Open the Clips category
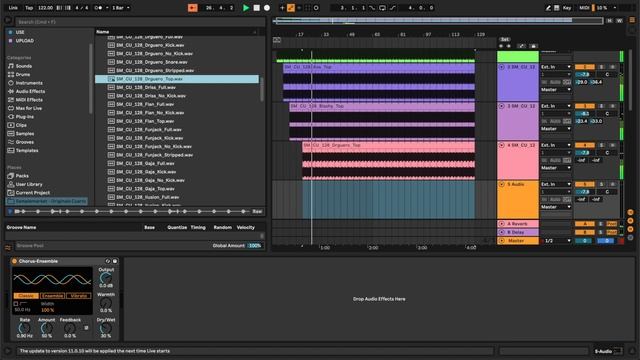The height and width of the screenshot is (360, 640). point(21,125)
